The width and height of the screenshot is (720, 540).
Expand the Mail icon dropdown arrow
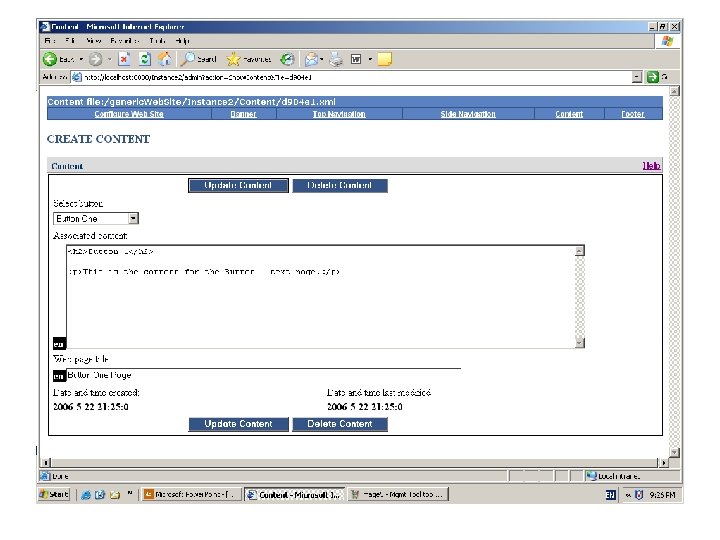(321, 59)
